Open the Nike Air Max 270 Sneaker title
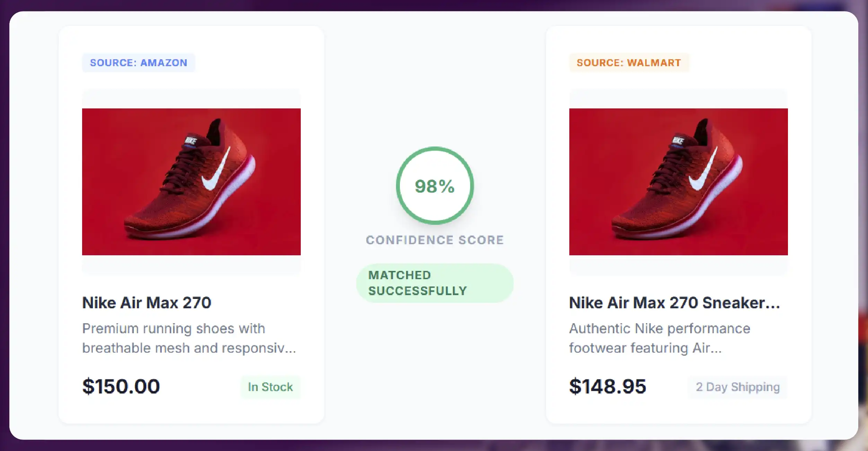This screenshot has height=451, width=868. (674, 303)
